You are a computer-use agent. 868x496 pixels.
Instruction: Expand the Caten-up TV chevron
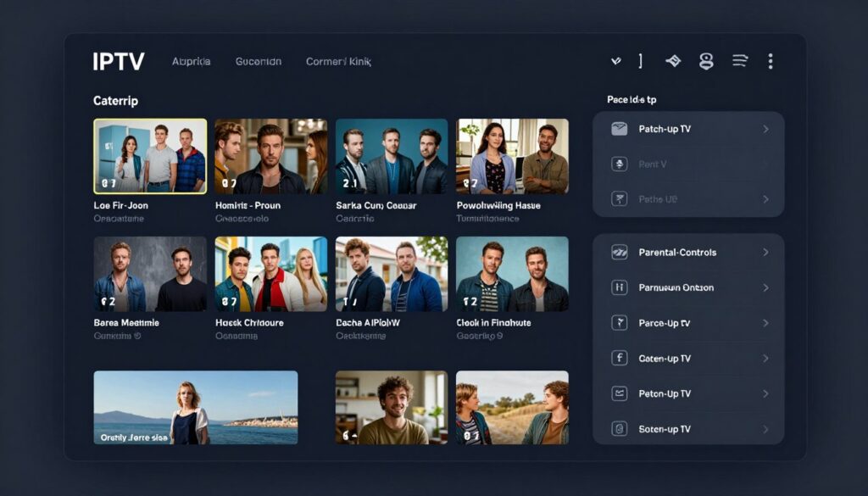click(766, 358)
